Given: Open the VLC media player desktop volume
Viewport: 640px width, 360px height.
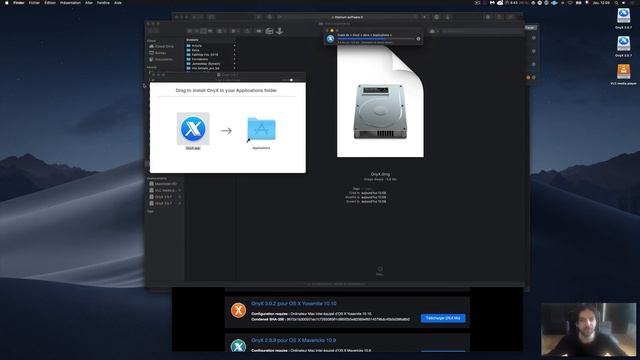Looking at the screenshot, I should 623,72.
